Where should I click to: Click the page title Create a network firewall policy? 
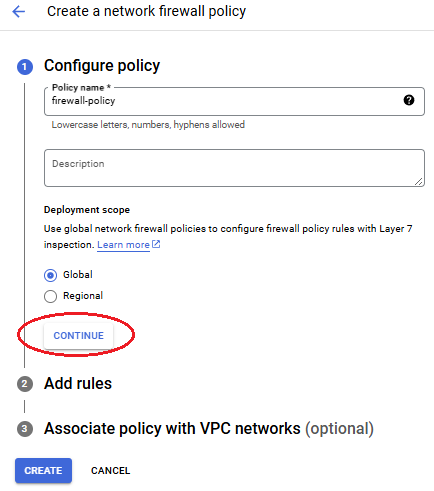[x=147, y=12]
